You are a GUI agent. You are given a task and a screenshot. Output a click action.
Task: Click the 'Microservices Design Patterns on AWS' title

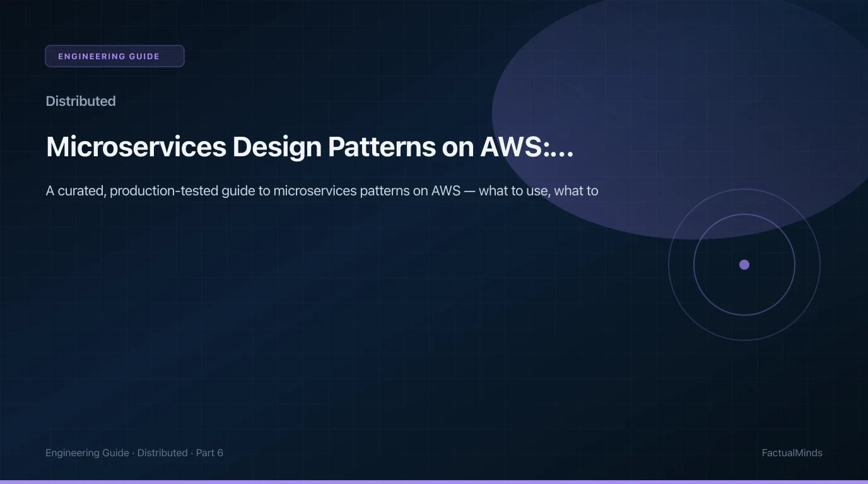point(310,147)
